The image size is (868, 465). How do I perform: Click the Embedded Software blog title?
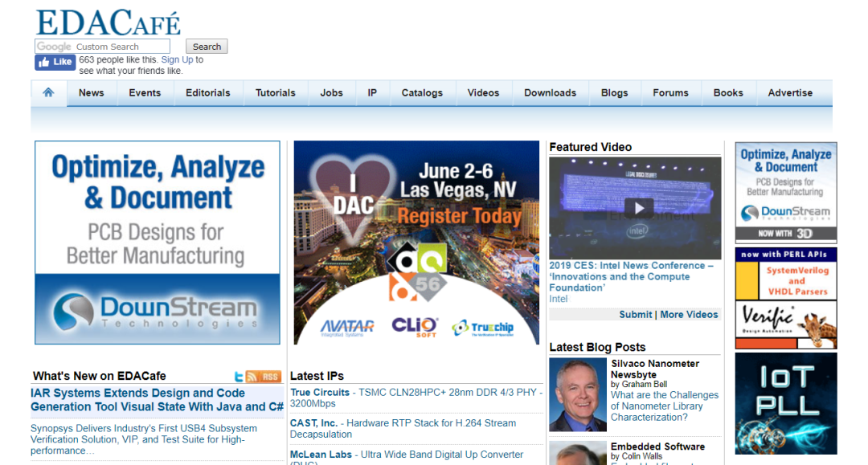pyautogui.click(x=657, y=447)
